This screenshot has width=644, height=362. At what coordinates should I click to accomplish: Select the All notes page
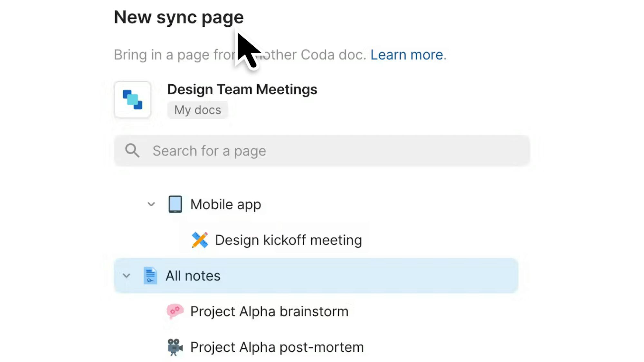click(193, 276)
